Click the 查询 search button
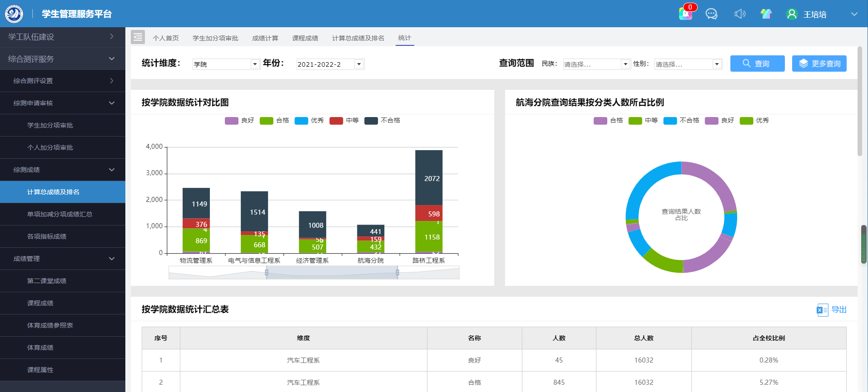868x392 pixels. point(757,64)
